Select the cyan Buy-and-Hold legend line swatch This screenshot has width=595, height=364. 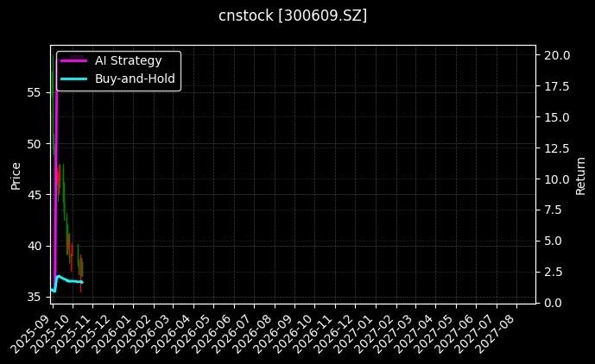pos(73,78)
